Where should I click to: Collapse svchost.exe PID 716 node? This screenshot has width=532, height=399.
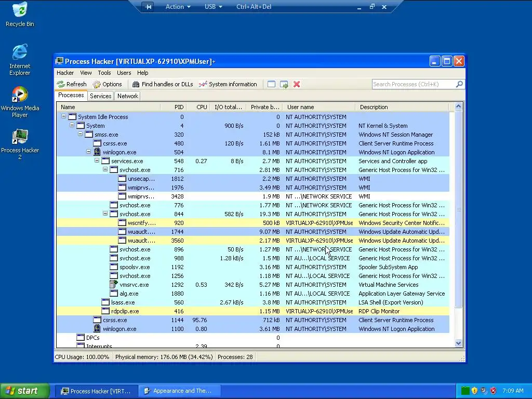coord(105,169)
